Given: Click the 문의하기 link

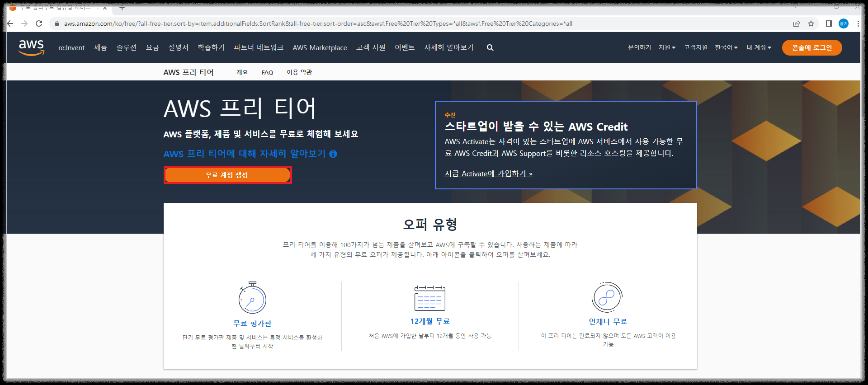Looking at the screenshot, I should (x=639, y=47).
